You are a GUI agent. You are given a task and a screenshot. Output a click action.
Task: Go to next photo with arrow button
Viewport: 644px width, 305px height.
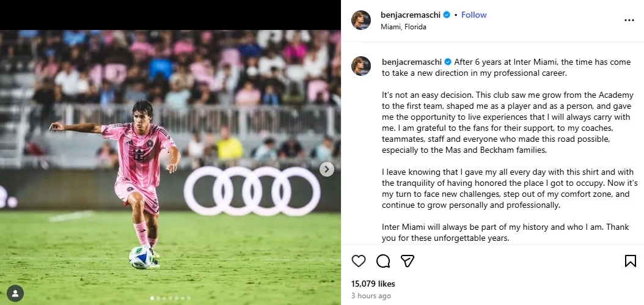click(x=327, y=169)
